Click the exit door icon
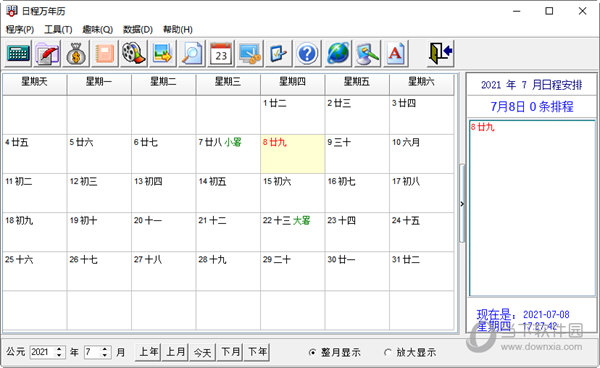 pos(440,54)
